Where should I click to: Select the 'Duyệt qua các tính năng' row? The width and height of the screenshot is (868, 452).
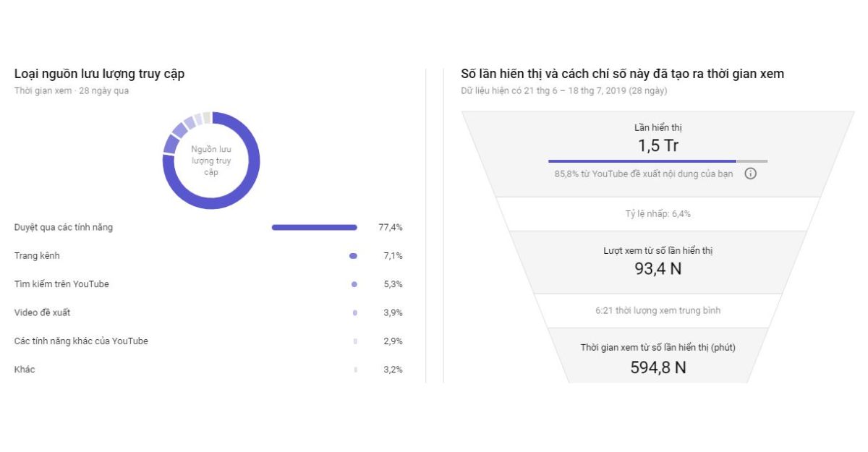pyautogui.click(x=208, y=227)
